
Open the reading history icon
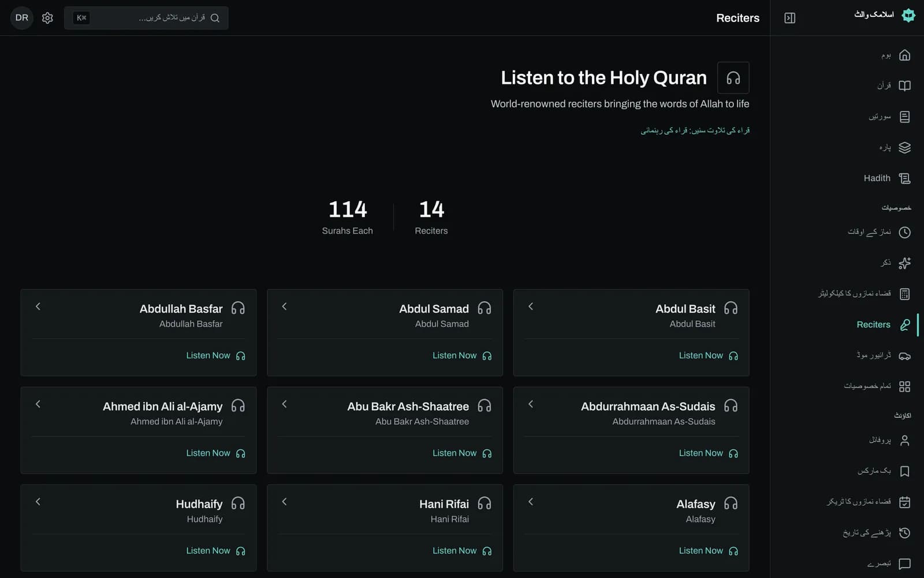[904, 532]
